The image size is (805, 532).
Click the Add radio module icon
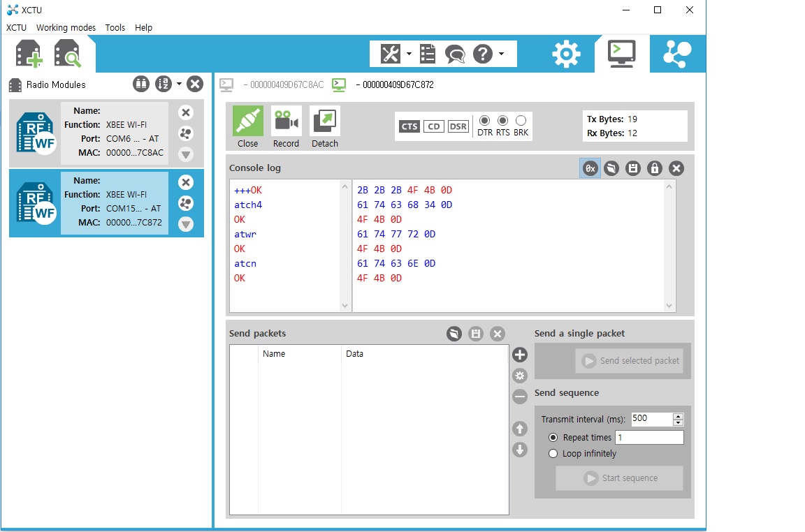[29, 53]
